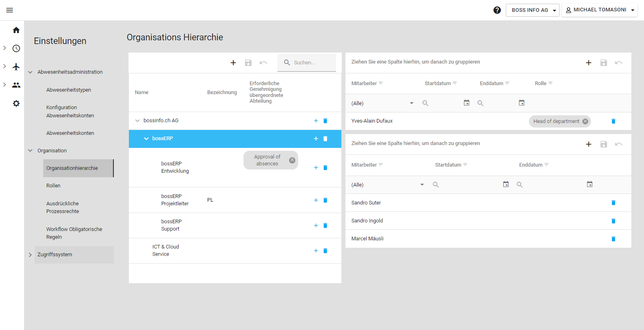The image size is (644, 330).
Task: Open Konfiguration Abwesenheitskonten
Action: coord(70,112)
